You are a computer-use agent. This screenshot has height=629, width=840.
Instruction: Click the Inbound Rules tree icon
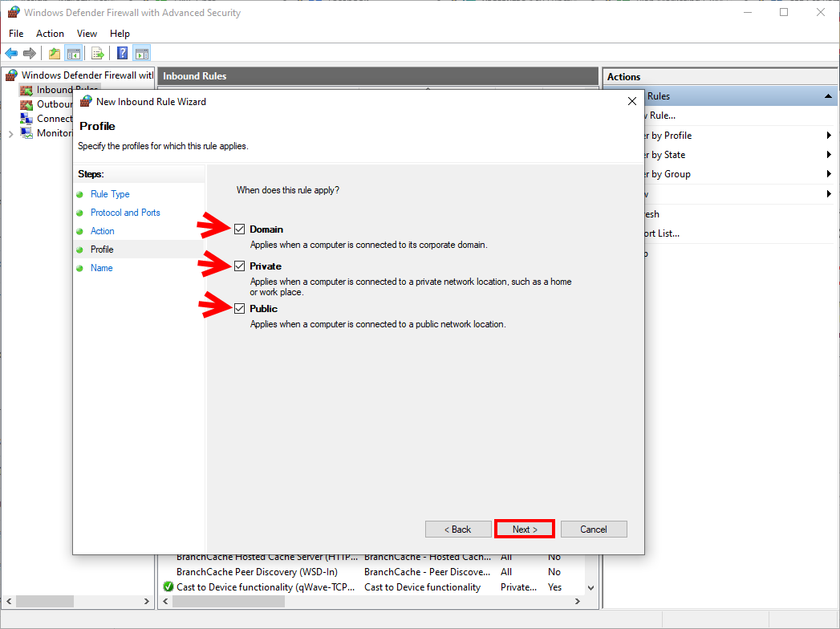(x=26, y=90)
